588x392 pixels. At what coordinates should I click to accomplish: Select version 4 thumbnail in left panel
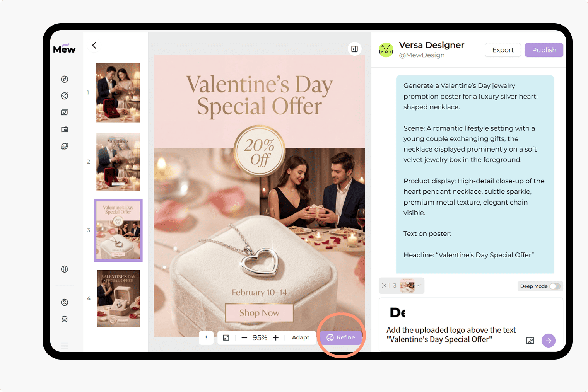tap(118, 298)
